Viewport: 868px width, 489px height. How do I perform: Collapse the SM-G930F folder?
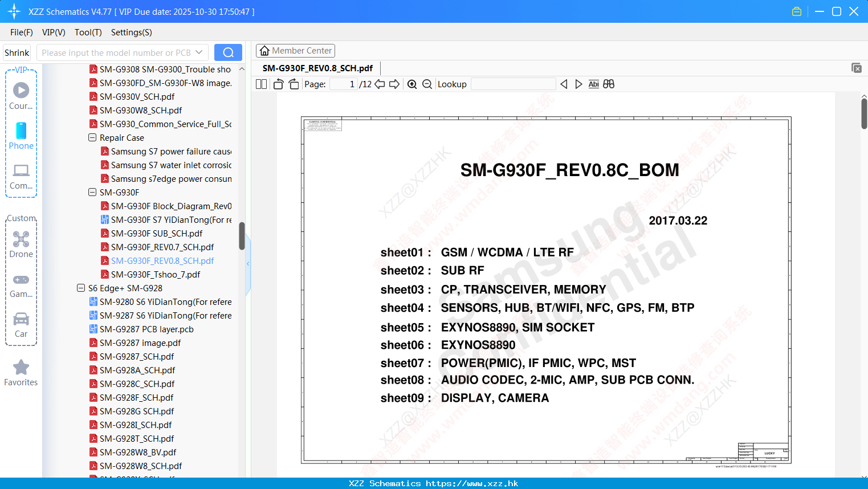click(92, 193)
